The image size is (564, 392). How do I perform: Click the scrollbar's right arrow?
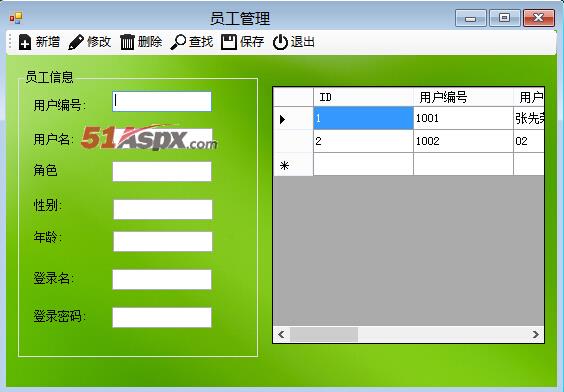[x=536, y=334]
